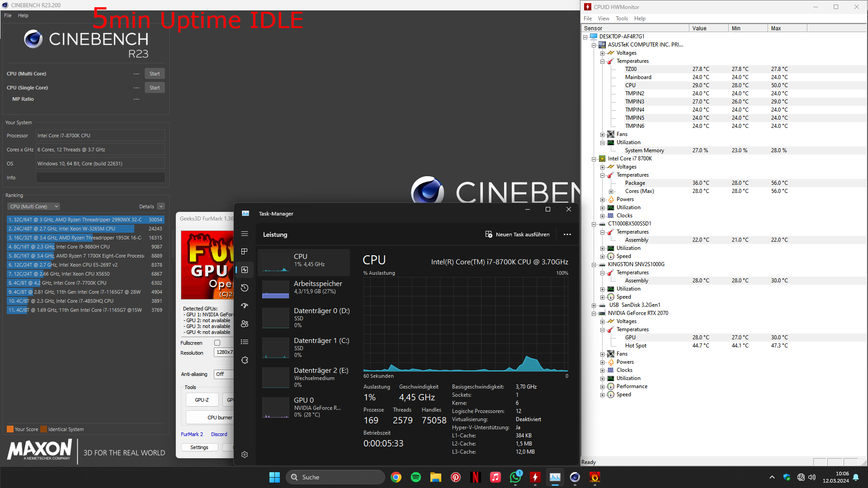Viewport: 868px width, 488px height.
Task: Start the CPU (Multi Core) benchmark
Action: [x=154, y=74]
